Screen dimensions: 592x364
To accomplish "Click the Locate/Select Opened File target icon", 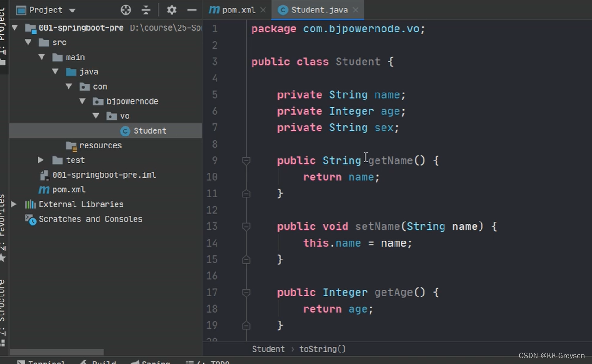I will (x=126, y=10).
